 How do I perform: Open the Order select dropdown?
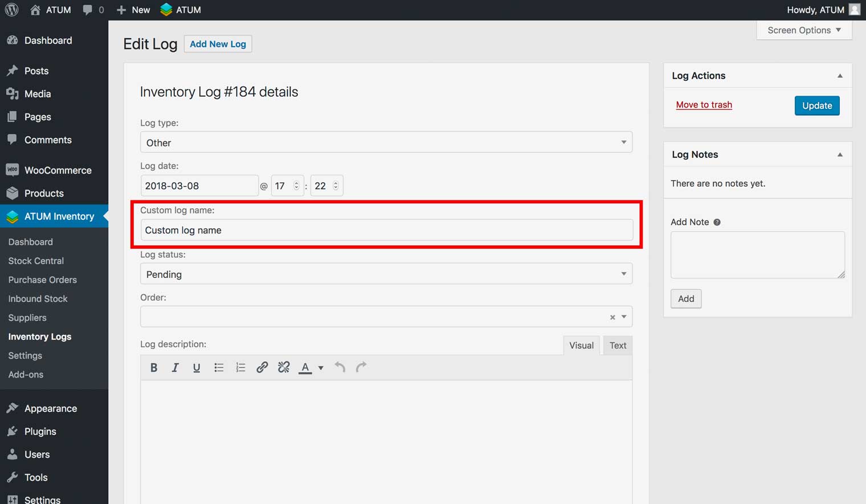[x=386, y=317]
